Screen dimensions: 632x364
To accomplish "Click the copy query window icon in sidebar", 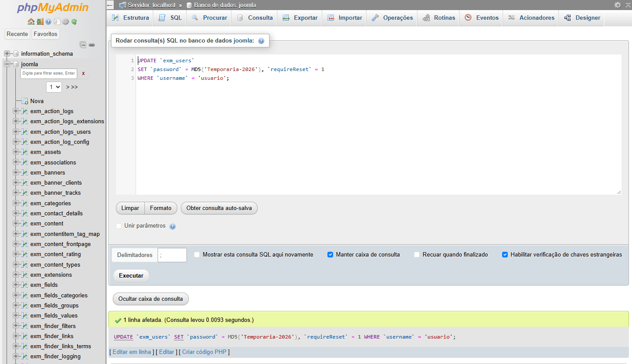I will point(57,21).
